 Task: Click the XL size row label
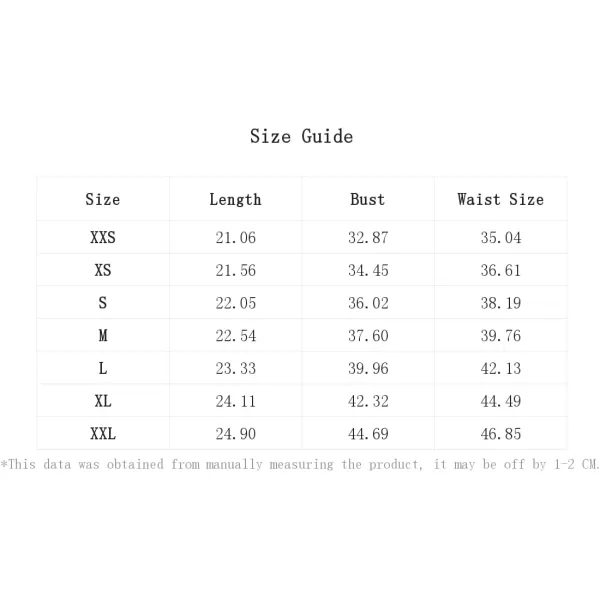[103, 401]
